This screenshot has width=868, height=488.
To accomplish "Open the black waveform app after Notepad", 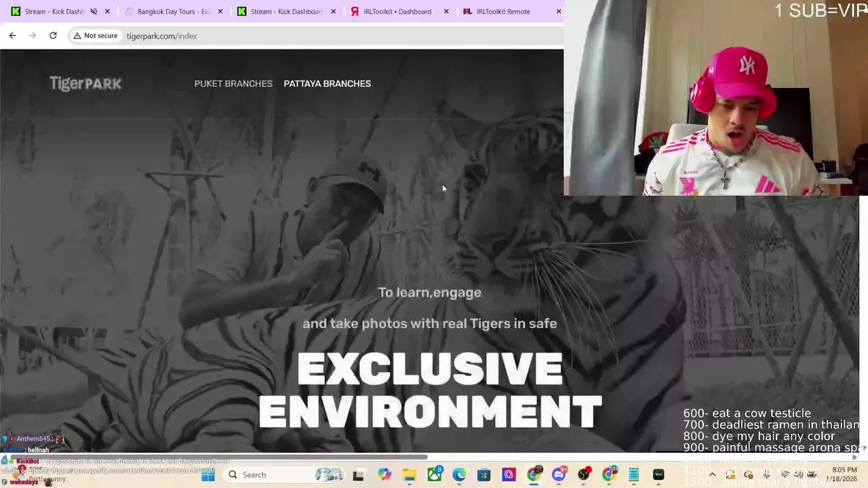I will [658, 475].
